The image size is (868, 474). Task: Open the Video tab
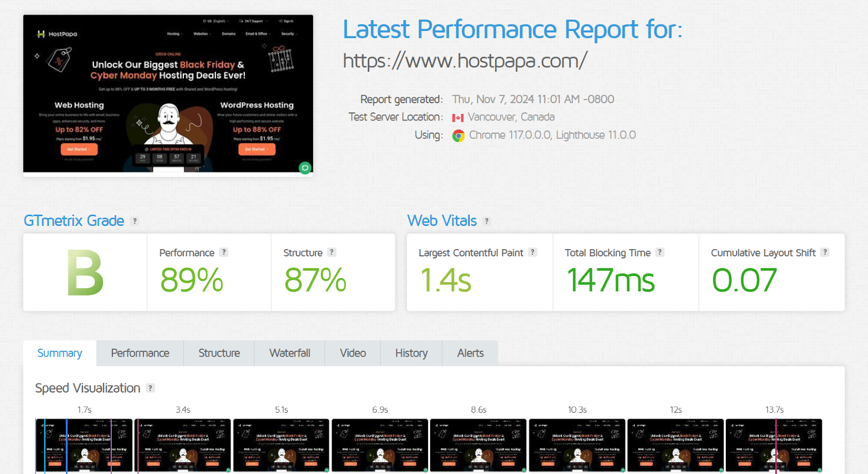tap(353, 353)
